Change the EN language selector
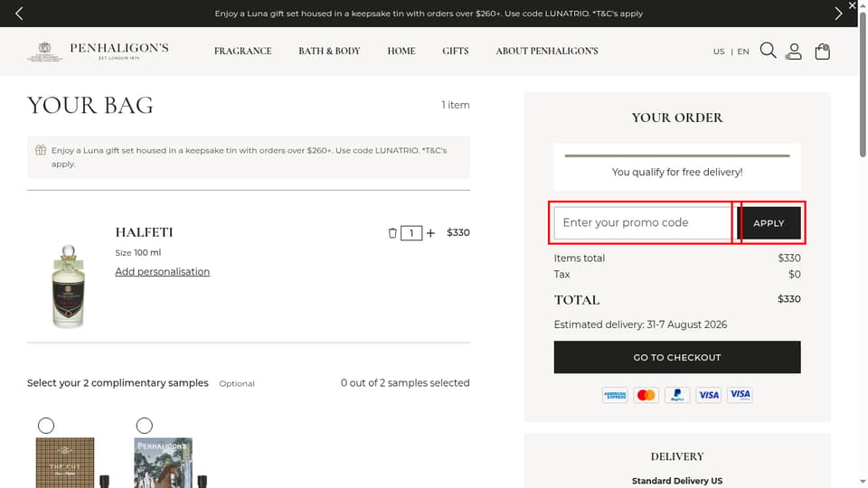 (743, 52)
